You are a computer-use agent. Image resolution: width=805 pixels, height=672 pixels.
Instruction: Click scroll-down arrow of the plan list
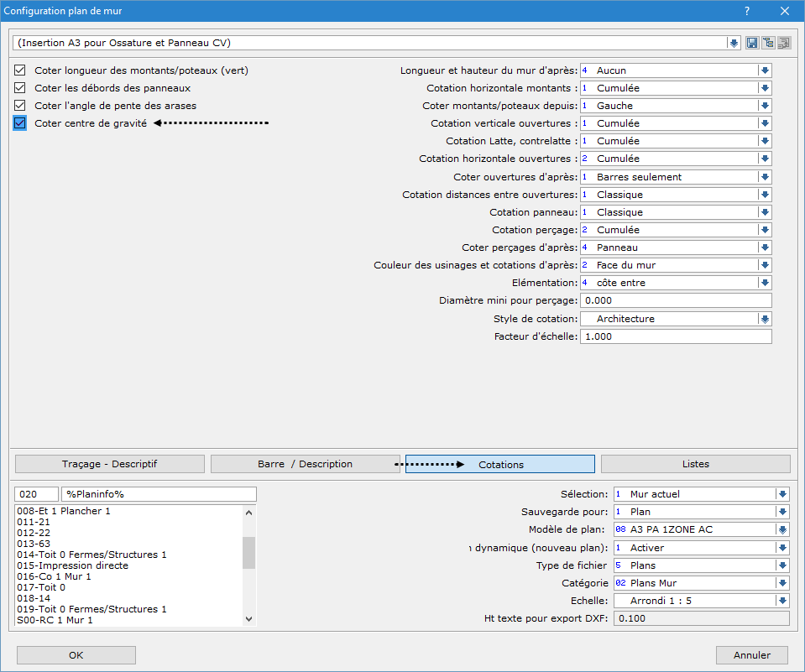pos(248,619)
